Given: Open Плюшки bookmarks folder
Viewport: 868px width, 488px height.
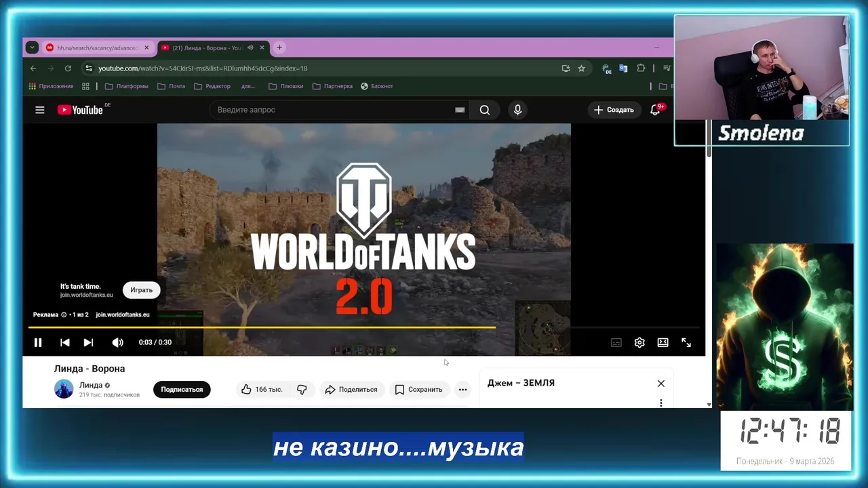Looking at the screenshot, I should 286,86.
